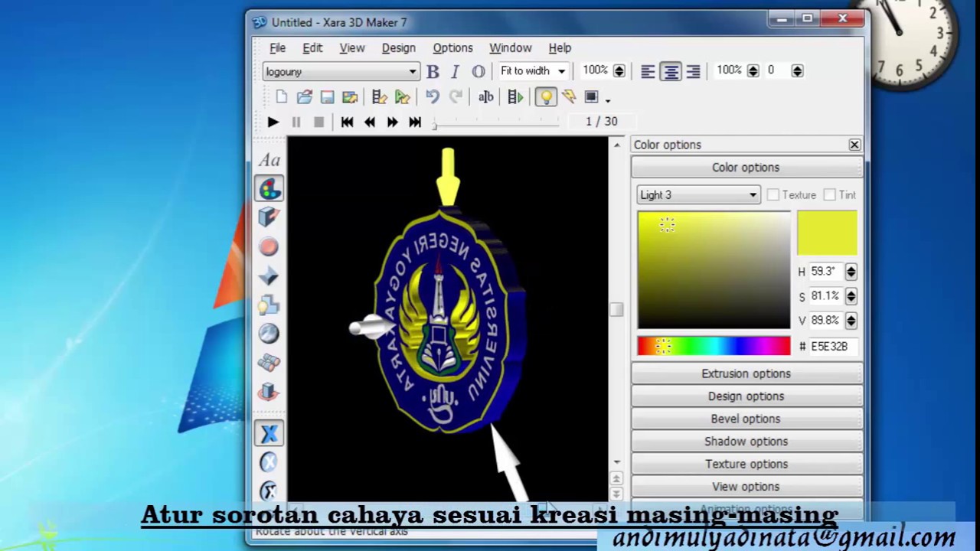980x551 pixels.
Task: Click the grayed Redo arrow
Action: click(x=456, y=97)
